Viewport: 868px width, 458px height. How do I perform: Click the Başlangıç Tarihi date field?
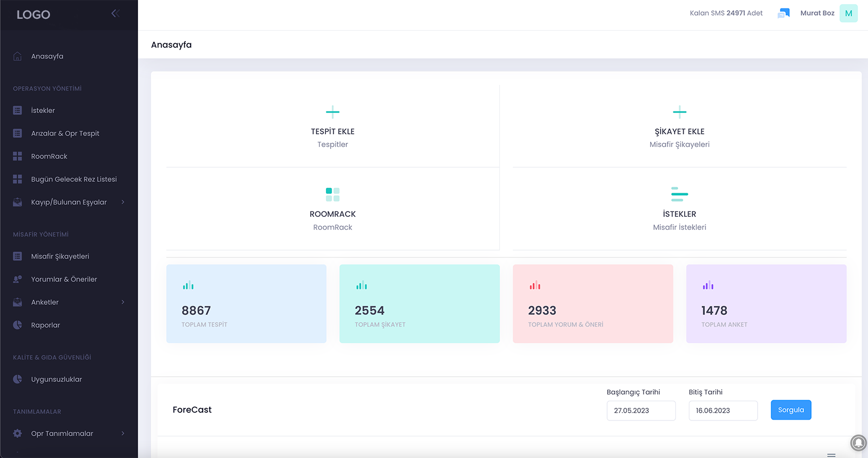pos(641,411)
